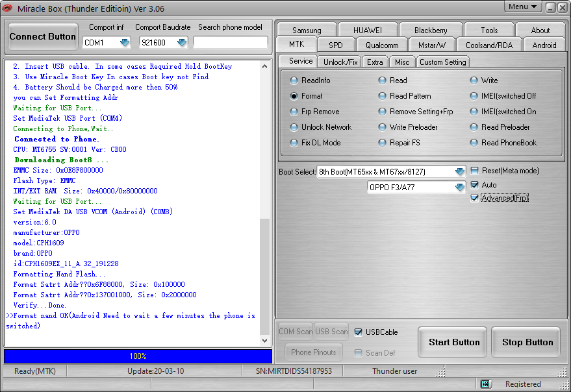Enable the Reset(Meta mode) checkbox
This screenshot has width=571, height=392.
(x=474, y=171)
